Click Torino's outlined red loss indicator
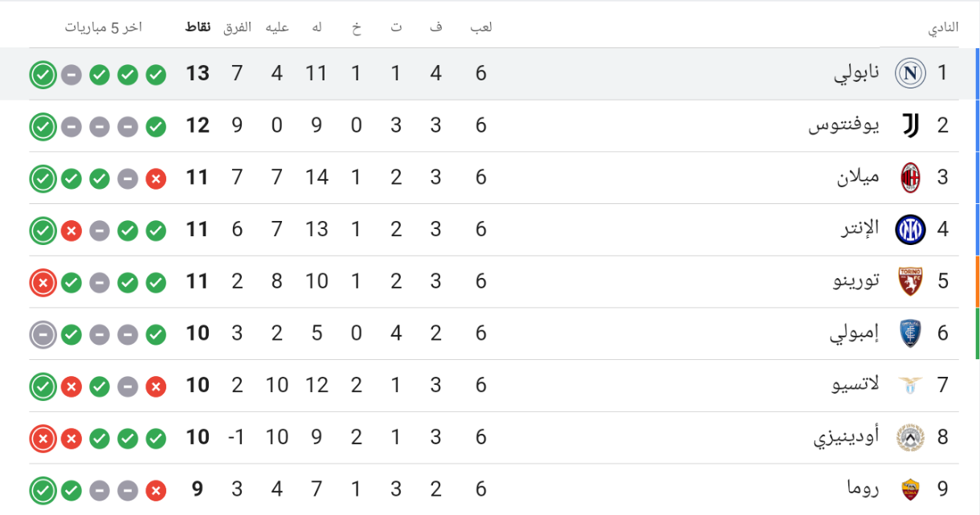The image size is (980, 515). [43, 283]
